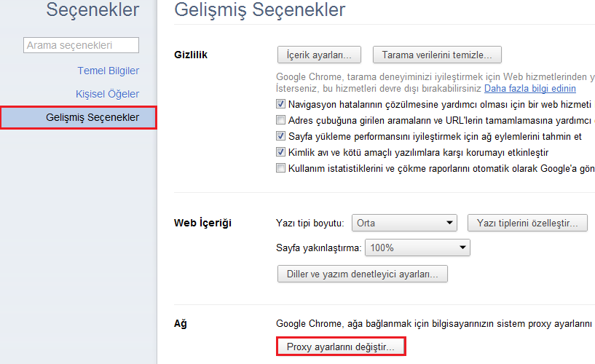Screen dimensions: 595x364
Task: Uncheck Navigasyon hatalarının çözülmesi checkbox
Action: 281,104
